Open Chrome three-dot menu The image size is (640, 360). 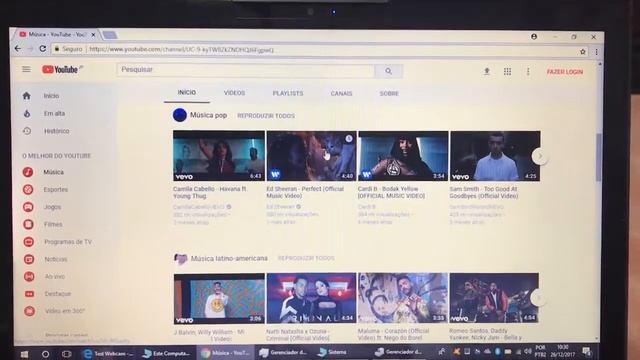click(596, 52)
